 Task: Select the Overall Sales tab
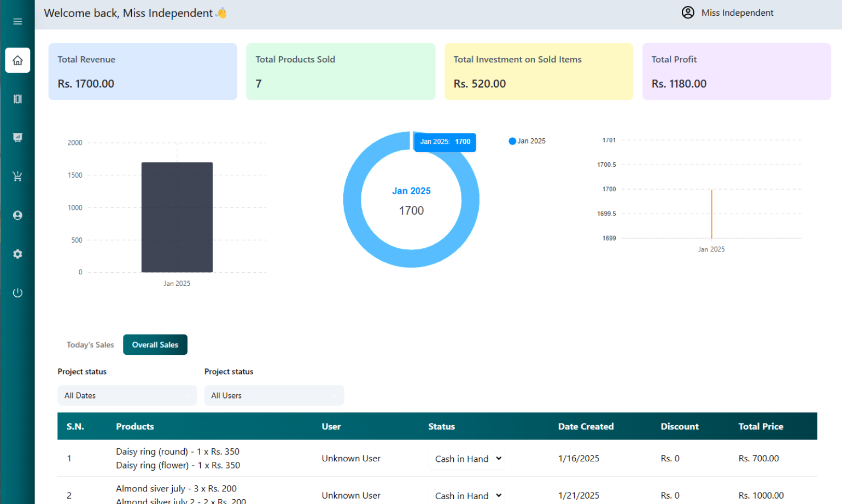155,345
